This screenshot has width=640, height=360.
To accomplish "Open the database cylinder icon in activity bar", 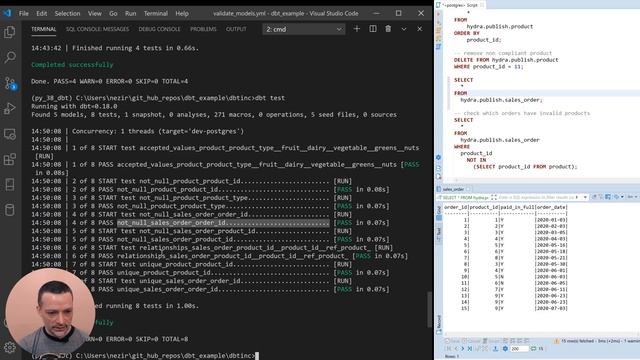I will pos(10,210).
